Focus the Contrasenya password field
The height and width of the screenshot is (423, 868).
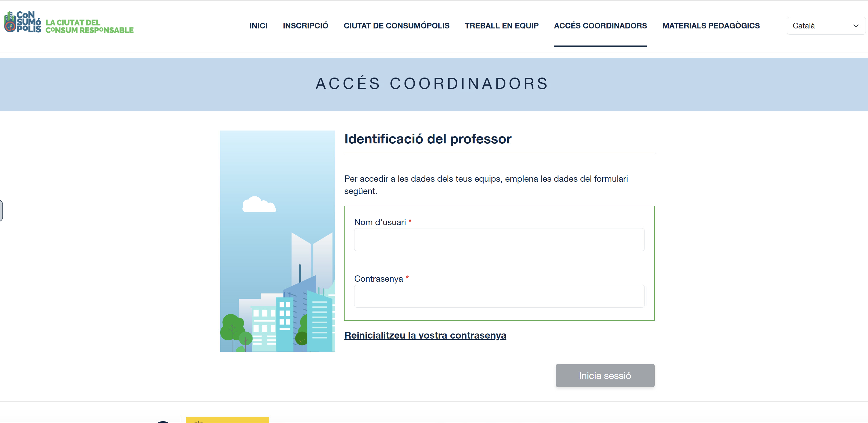(x=499, y=296)
